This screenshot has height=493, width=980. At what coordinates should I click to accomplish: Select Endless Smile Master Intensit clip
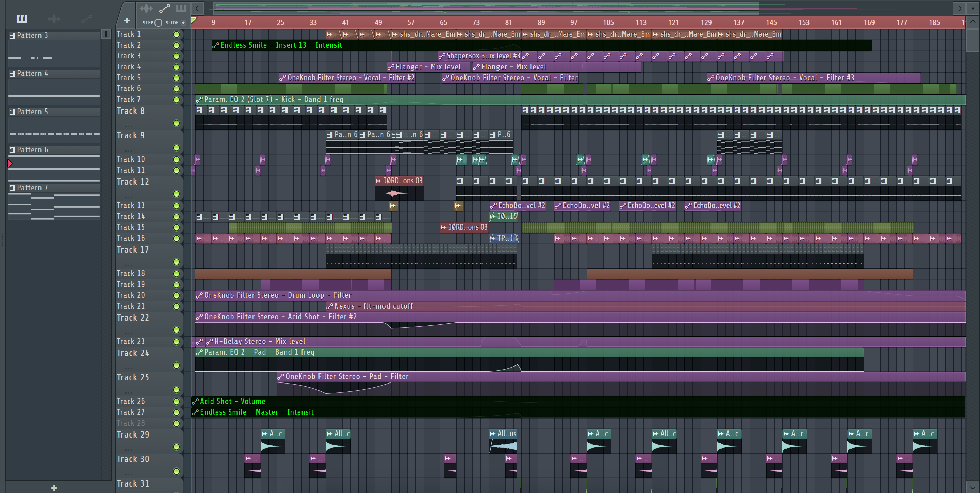click(578, 412)
